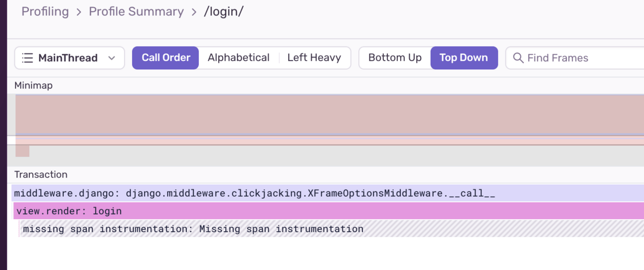Open Profile Summary breadcrumb link
The image size is (644, 270).
[136, 11]
